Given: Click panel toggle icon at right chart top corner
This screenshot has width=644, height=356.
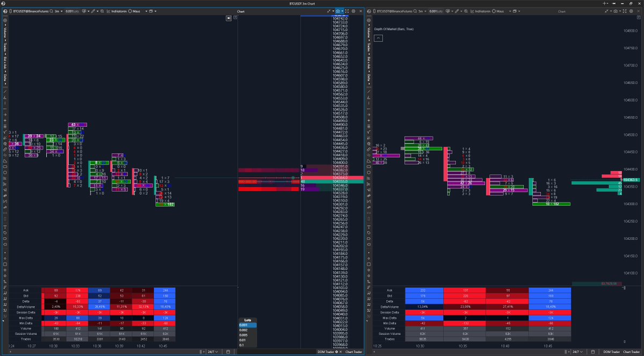Looking at the screenshot, I should (x=638, y=18).
